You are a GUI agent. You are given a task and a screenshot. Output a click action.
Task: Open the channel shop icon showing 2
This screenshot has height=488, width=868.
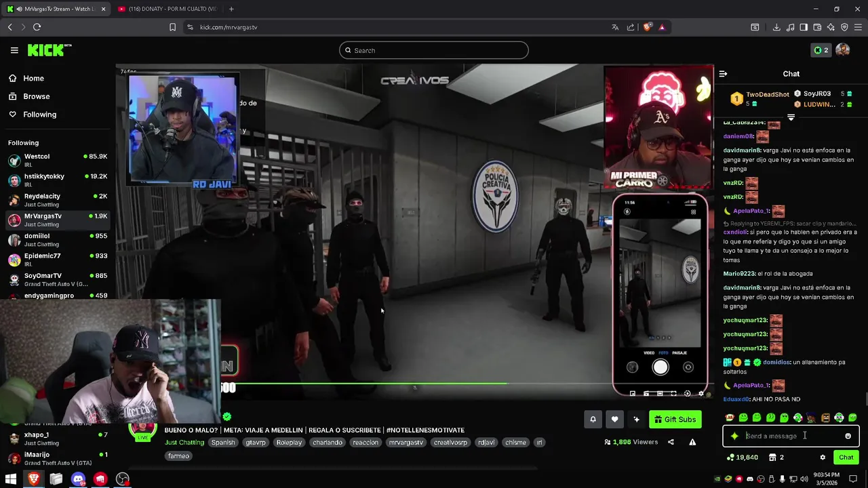pyautogui.click(x=776, y=457)
